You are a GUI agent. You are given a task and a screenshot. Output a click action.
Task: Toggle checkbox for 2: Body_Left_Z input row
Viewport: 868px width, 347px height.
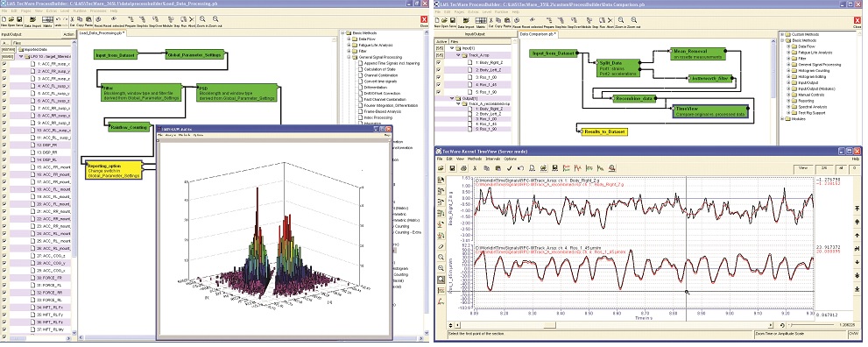pyautogui.click(x=439, y=70)
